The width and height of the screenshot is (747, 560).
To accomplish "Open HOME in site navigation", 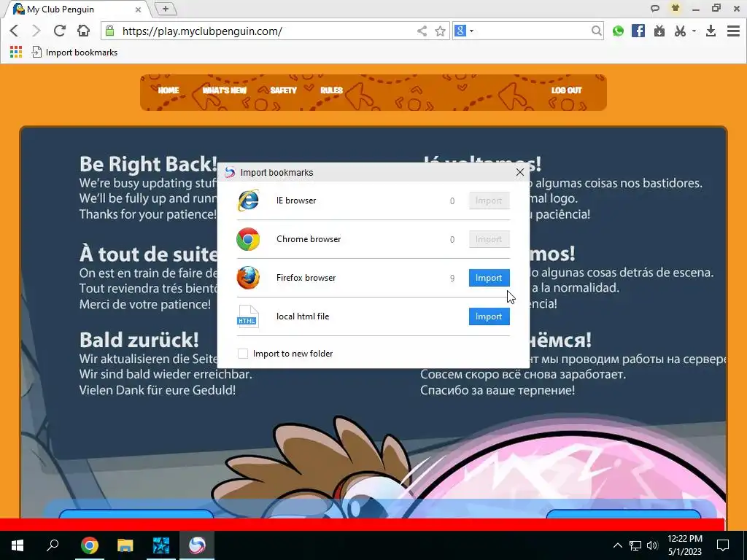I will tap(169, 90).
